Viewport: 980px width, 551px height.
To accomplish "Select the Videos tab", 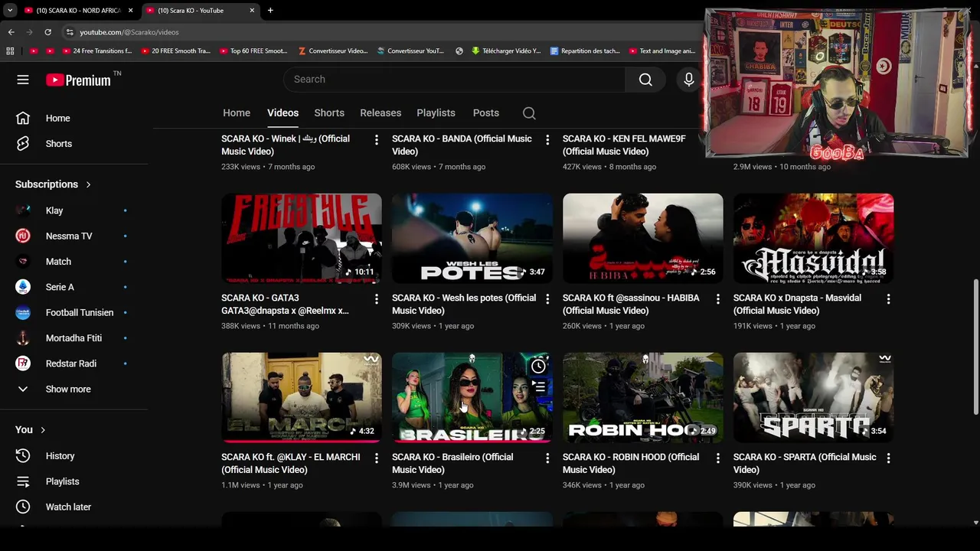I will click(x=283, y=113).
